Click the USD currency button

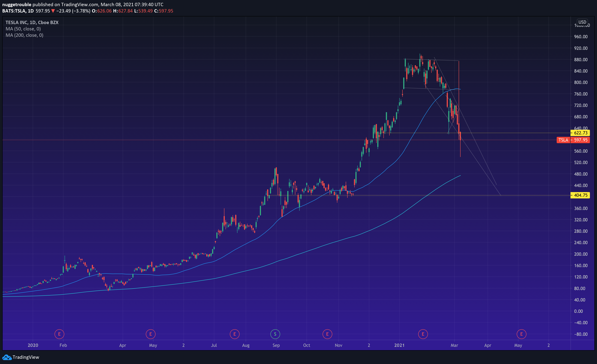(x=582, y=22)
